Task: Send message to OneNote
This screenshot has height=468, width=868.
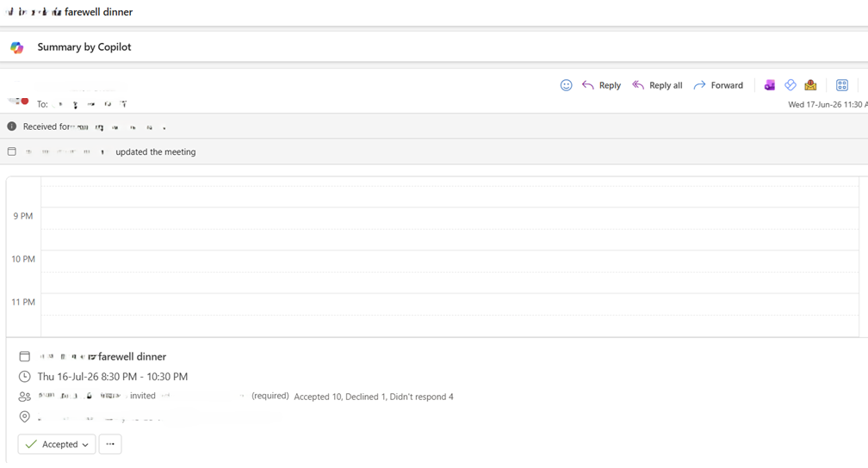Action: pyautogui.click(x=770, y=85)
